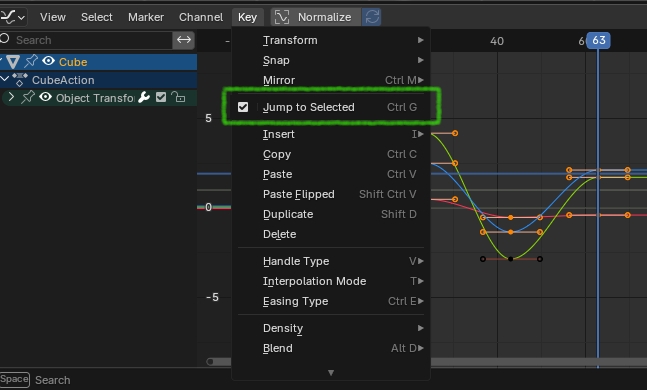Open the Interpolation Mode submenu
This screenshot has height=390, width=647.
(331, 281)
